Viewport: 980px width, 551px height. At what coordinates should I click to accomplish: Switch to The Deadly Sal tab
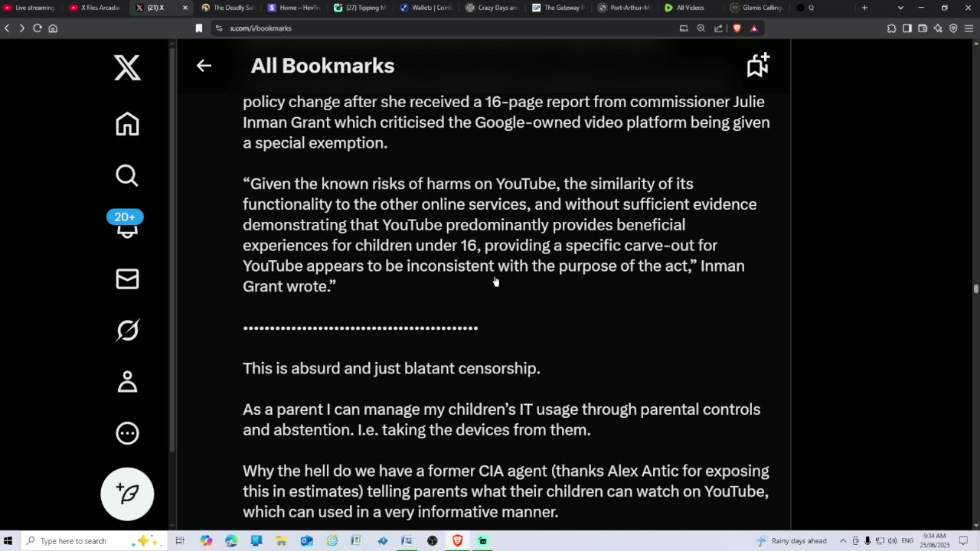pos(227,8)
